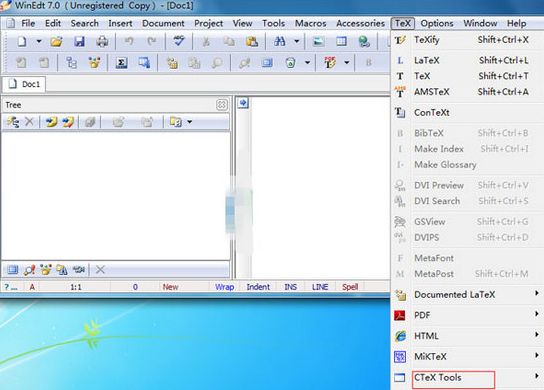The height and width of the screenshot is (390, 544).
Task: Select the Doc1 document tab
Action: (24, 84)
